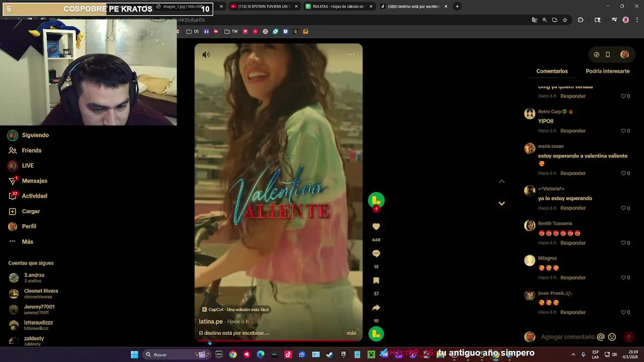Open the CapCut editing promo label

235,310
